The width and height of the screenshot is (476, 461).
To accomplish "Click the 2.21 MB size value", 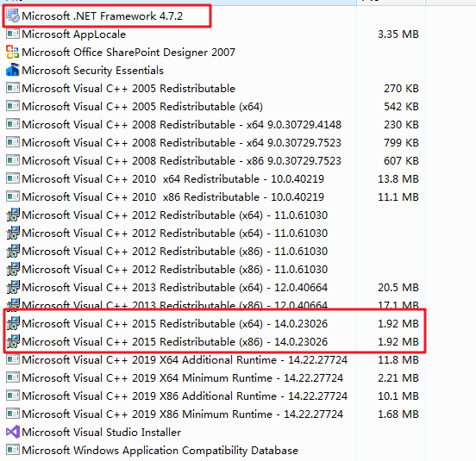I will coord(398,378).
